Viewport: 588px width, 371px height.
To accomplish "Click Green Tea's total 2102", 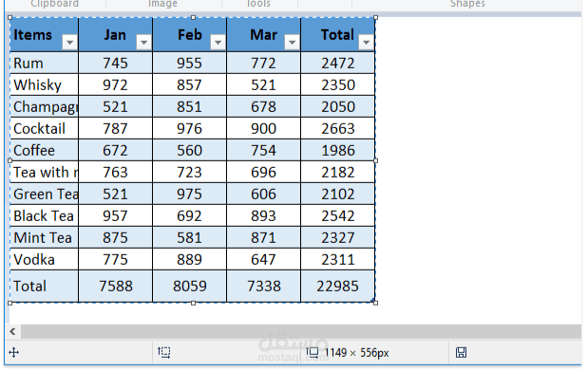I will (337, 195).
